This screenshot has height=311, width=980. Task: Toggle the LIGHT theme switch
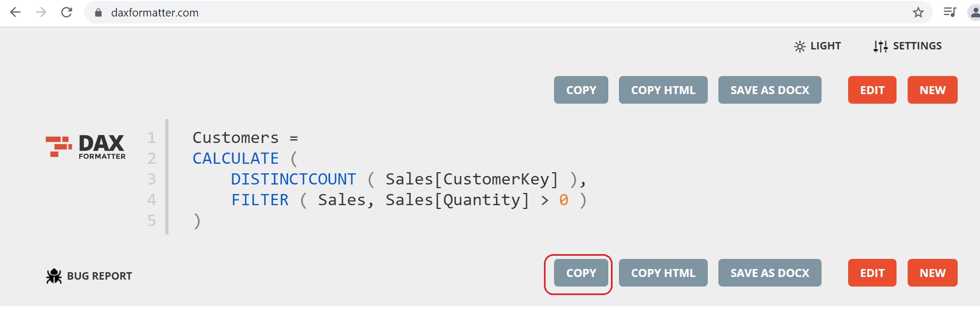[x=817, y=46]
